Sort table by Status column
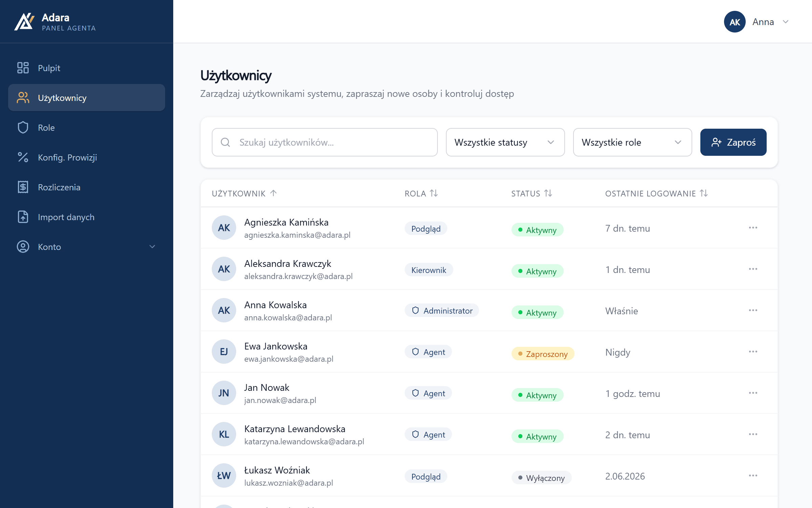Image resolution: width=812 pixels, height=508 pixels. pos(532,193)
